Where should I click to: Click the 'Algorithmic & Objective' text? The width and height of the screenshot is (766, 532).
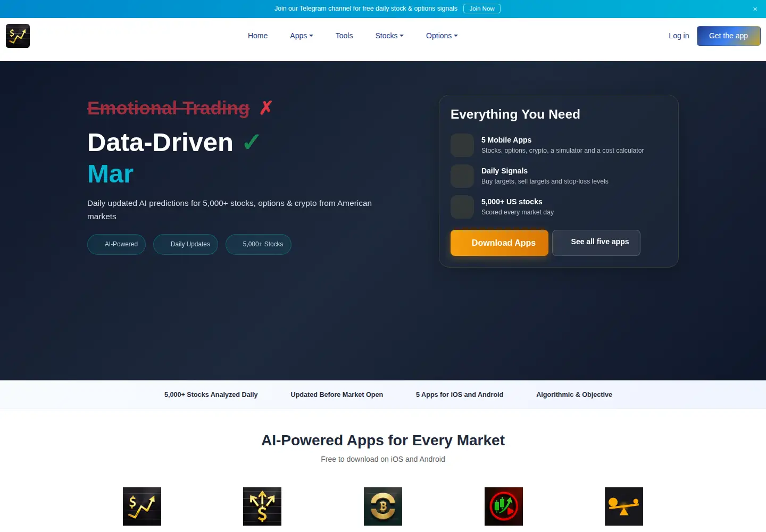click(x=574, y=395)
